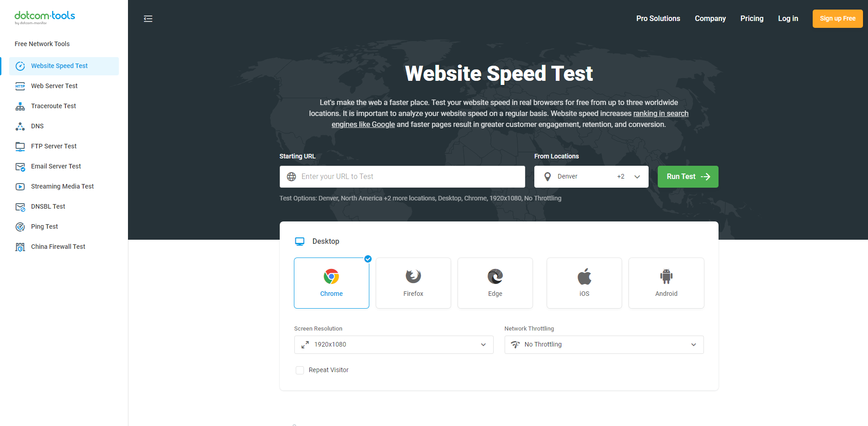Image resolution: width=868 pixels, height=426 pixels.
Task: Click the green Run Test button
Action: (x=688, y=177)
